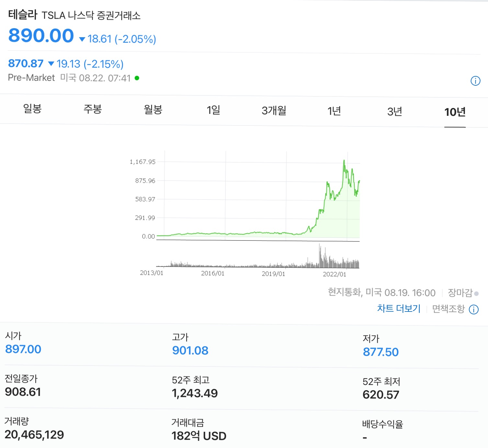Switch to the 1년 chart tab

tap(334, 111)
